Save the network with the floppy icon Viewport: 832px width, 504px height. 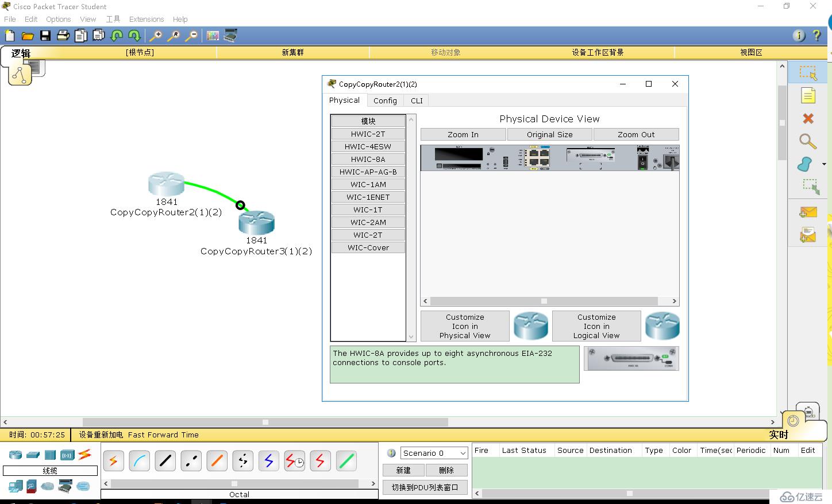pos(45,36)
